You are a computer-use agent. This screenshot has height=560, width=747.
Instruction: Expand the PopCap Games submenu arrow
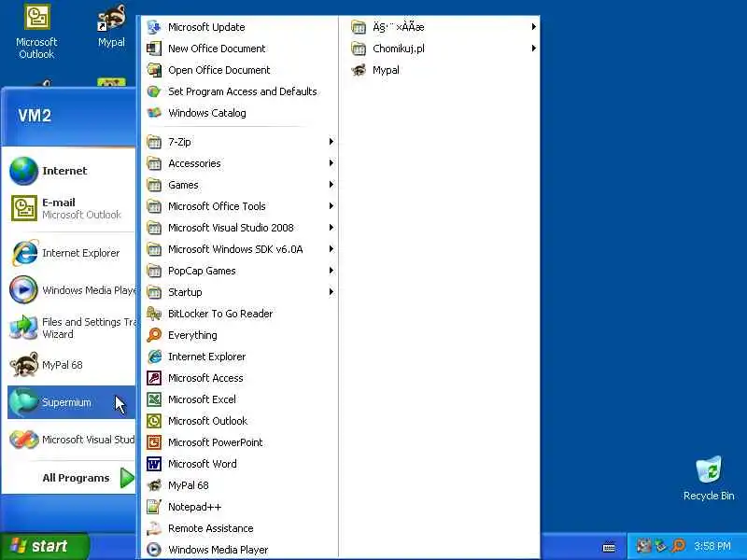point(331,270)
